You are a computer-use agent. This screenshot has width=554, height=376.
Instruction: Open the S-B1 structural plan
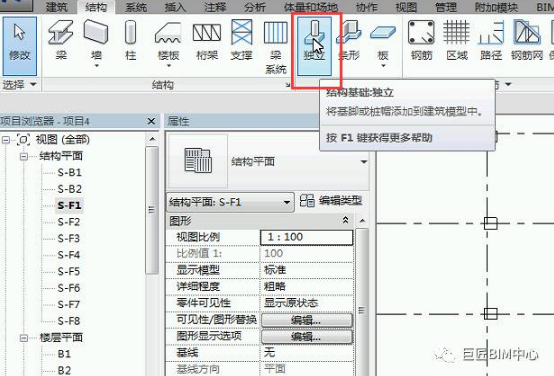click(70, 172)
